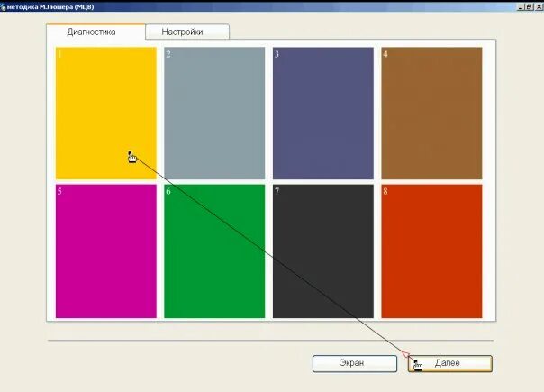544x392 pixels.
Task: Select the black color card numbered 7
Action: (323, 251)
